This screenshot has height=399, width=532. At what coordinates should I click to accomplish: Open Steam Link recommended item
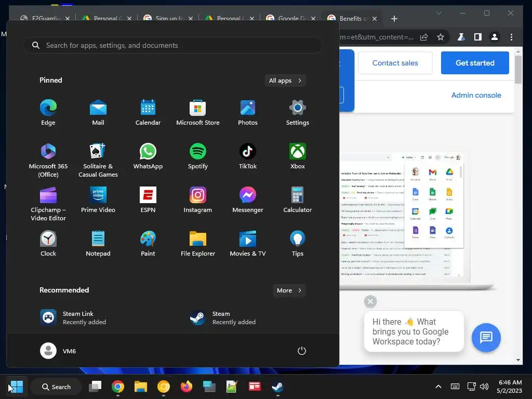click(73, 318)
